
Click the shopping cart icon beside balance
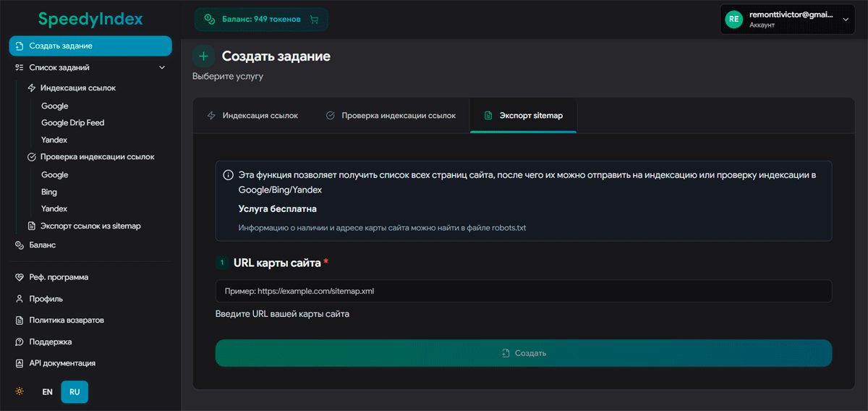coord(313,20)
